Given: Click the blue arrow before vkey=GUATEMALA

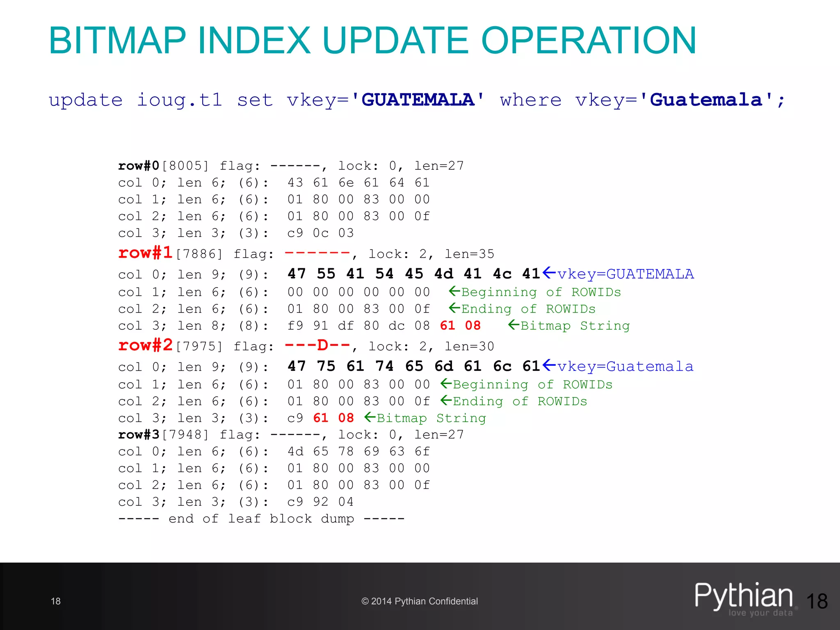Looking at the screenshot, I should tap(549, 272).
